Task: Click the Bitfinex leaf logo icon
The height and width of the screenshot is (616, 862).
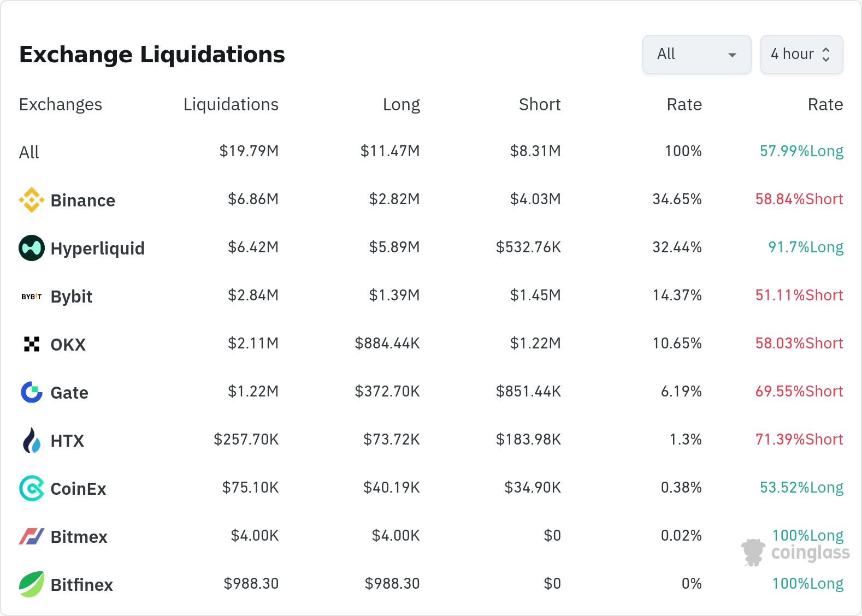Action: pyautogui.click(x=32, y=584)
